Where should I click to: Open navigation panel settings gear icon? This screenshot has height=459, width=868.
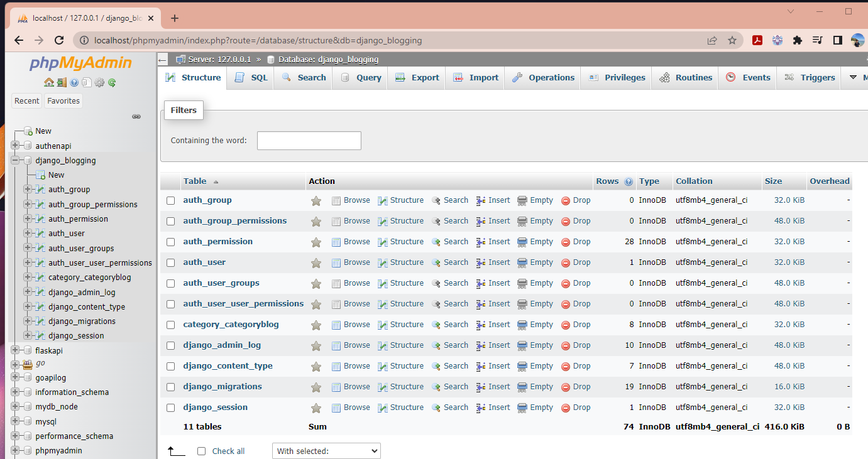[x=99, y=82]
